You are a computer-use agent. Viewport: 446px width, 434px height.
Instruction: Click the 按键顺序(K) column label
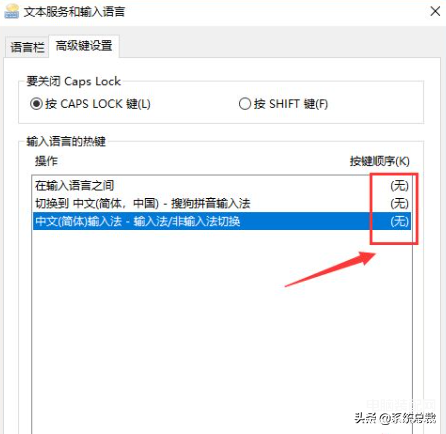point(379,161)
